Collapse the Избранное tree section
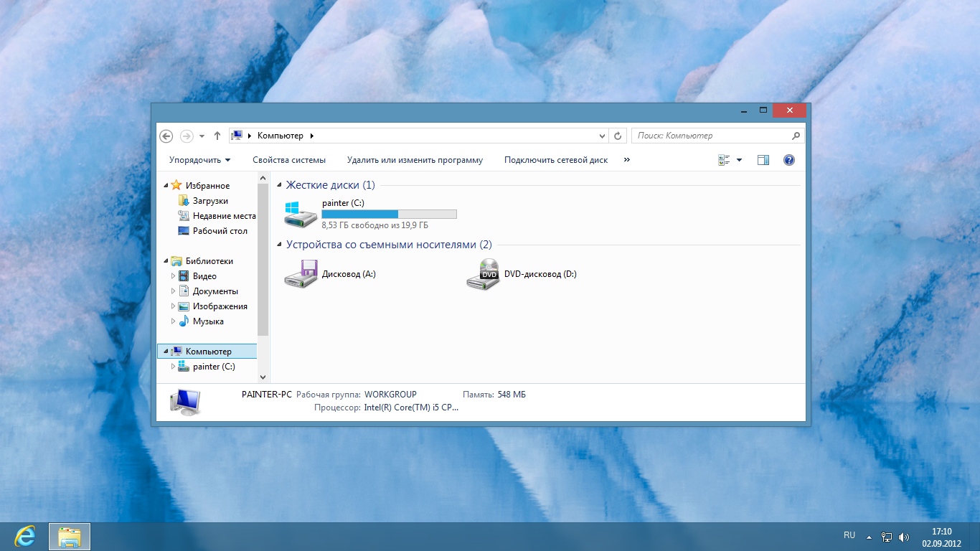The image size is (980, 551). point(166,186)
